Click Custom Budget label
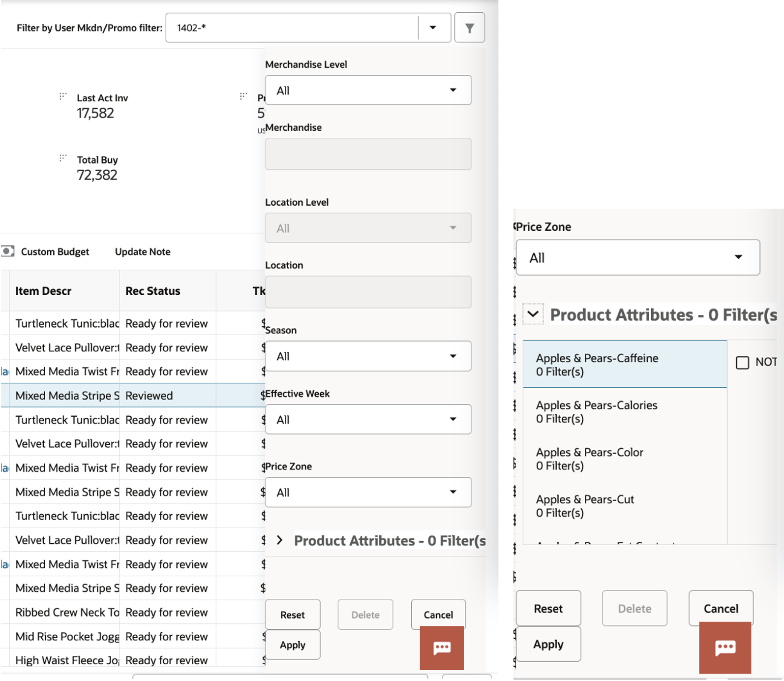 coord(55,251)
